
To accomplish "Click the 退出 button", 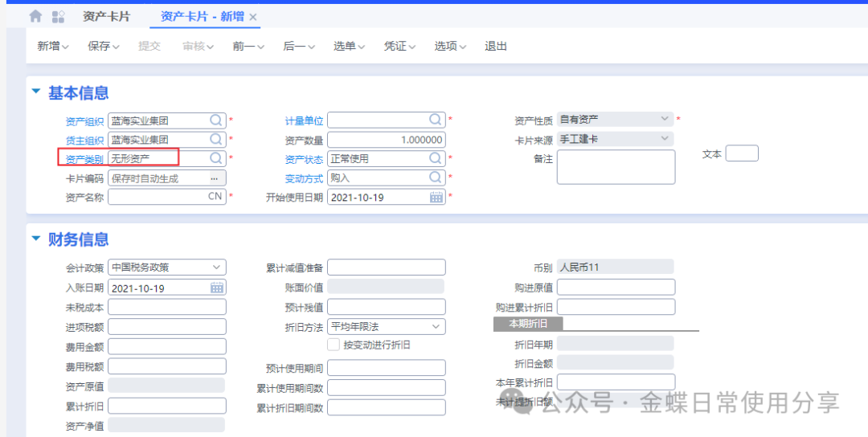I will point(496,47).
